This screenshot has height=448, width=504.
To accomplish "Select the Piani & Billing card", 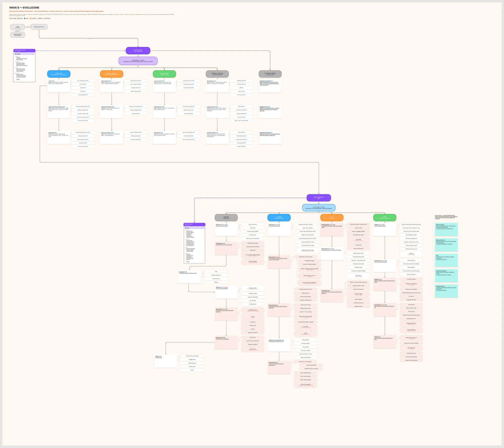I will [x=59, y=138].
